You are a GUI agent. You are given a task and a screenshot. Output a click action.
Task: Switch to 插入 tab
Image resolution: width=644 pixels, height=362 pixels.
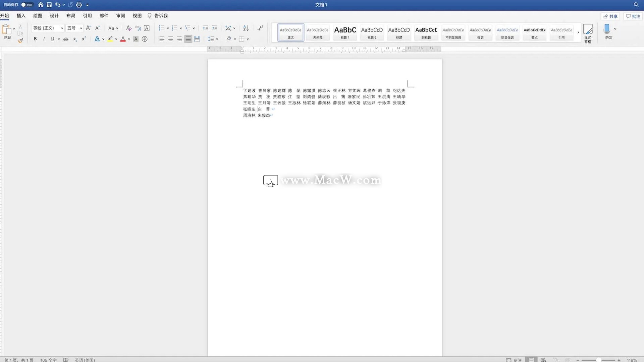point(21,16)
